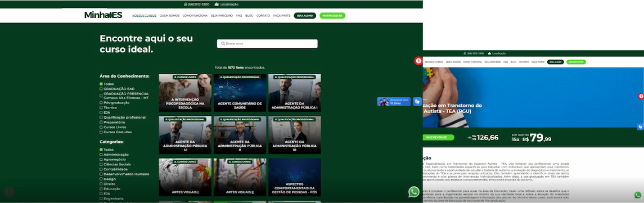Check the Ciências Sociais checkbox

(101, 164)
